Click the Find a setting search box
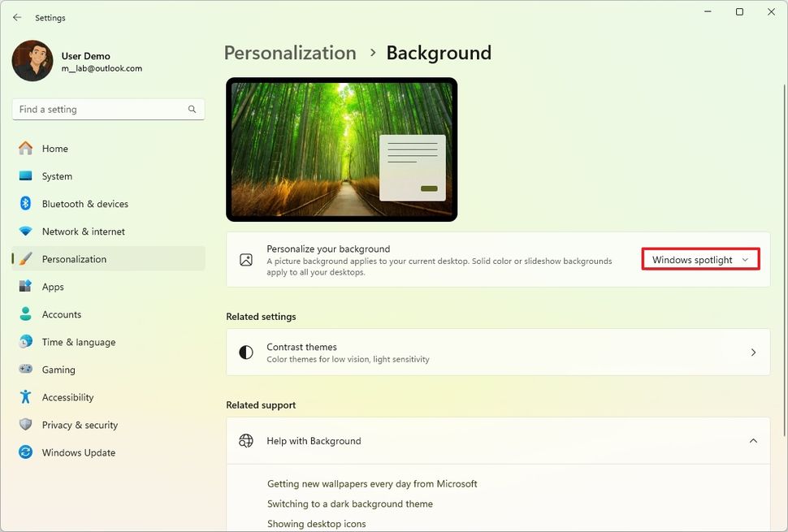 pos(108,109)
